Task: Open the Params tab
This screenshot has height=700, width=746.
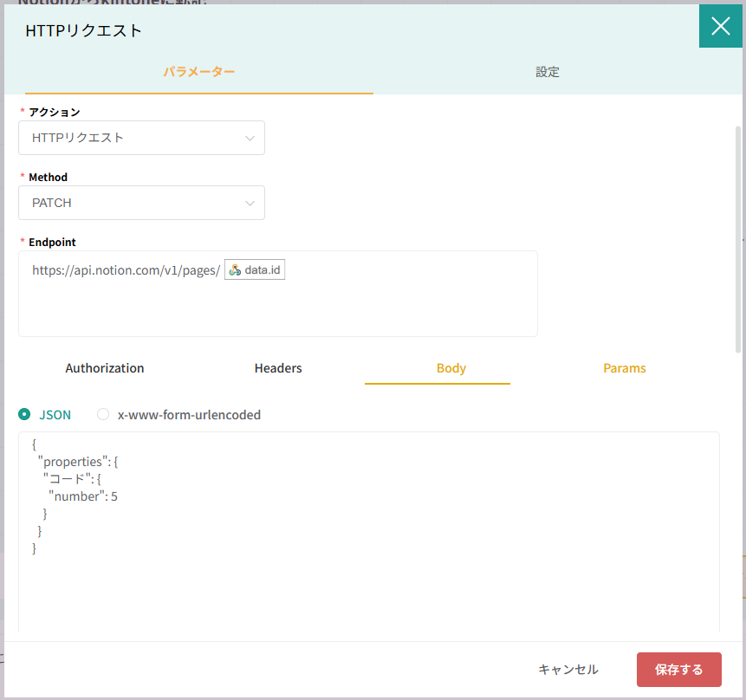Action: (624, 368)
